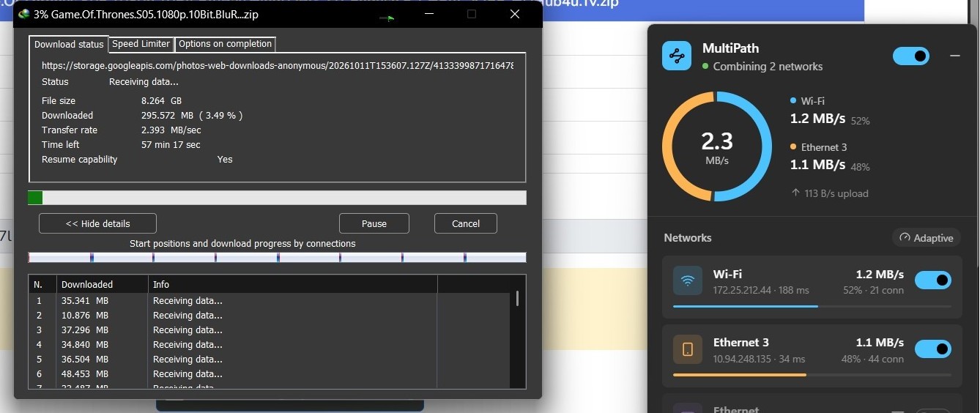Click the Ethernet 3 orange share bar
The width and height of the screenshot is (980, 413).
812,375
